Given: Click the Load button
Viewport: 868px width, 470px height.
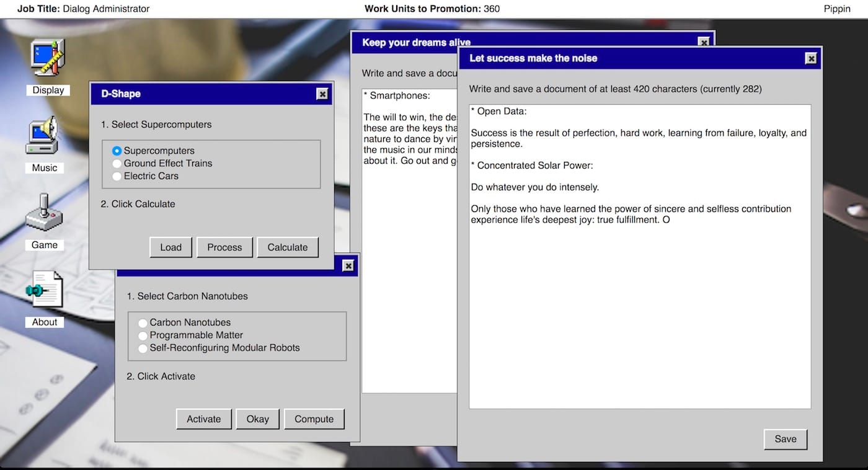Looking at the screenshot, I should point(170,247).
